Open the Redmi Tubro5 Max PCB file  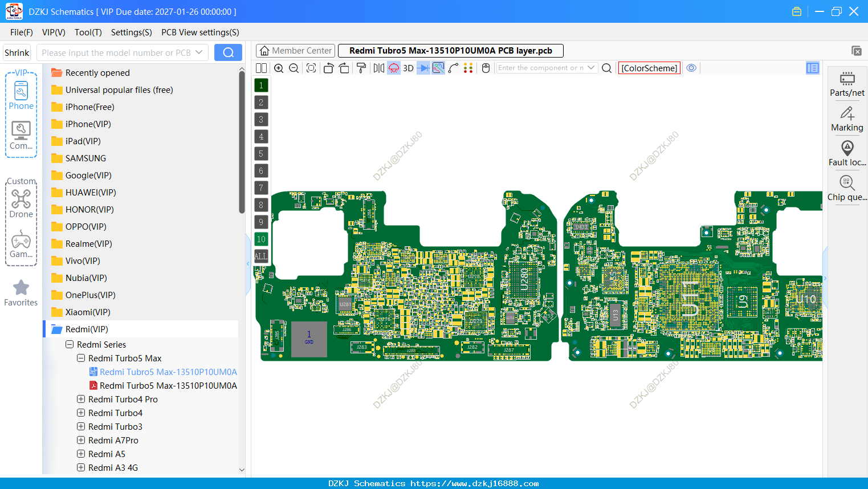(163, 372)
